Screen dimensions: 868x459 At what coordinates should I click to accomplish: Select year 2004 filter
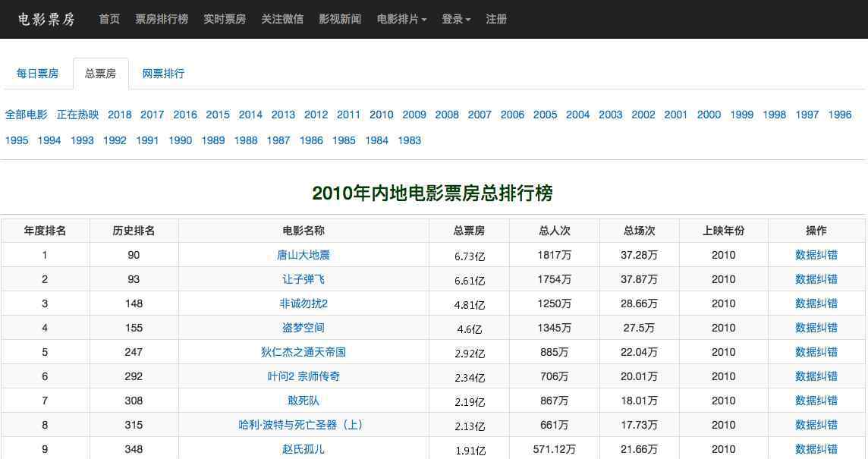coord(578,115)
